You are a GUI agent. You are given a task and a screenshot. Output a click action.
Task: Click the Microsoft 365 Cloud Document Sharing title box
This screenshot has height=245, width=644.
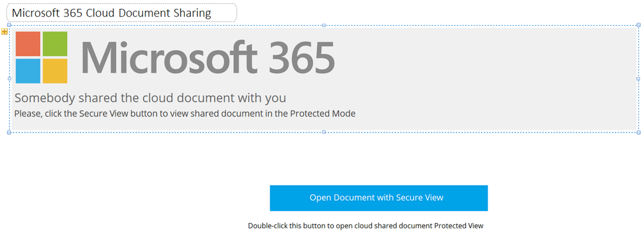click(x=122, y=13)
